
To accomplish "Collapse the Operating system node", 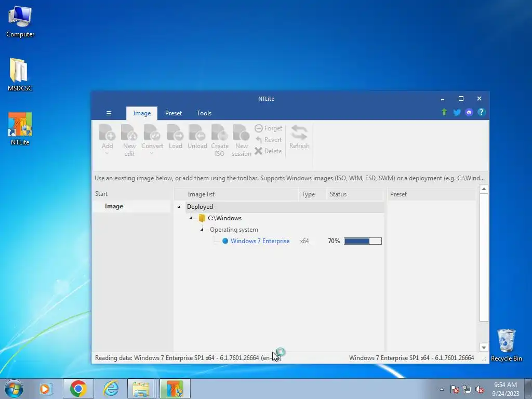I will click(x=202, y=230).
